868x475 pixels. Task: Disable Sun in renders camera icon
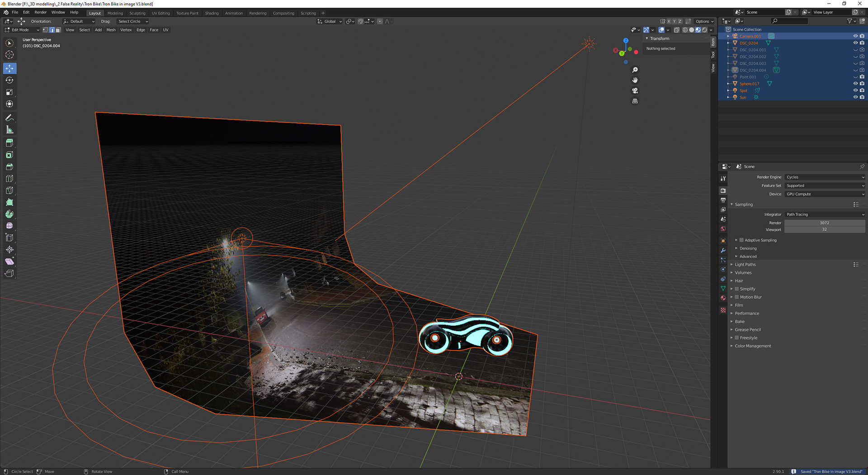(862, 97)
